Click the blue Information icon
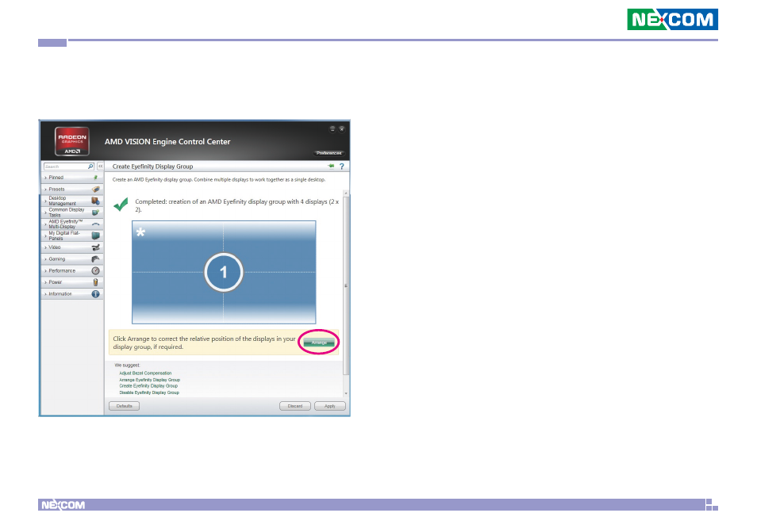The width and height of the screenshot is (757, 532). point(95,293)
